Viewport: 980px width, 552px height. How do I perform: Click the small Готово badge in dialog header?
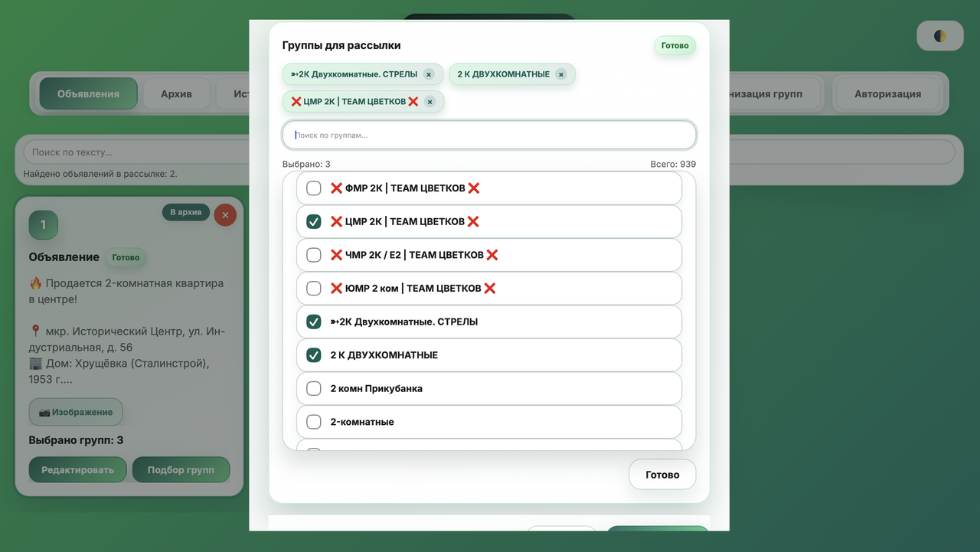675,46
